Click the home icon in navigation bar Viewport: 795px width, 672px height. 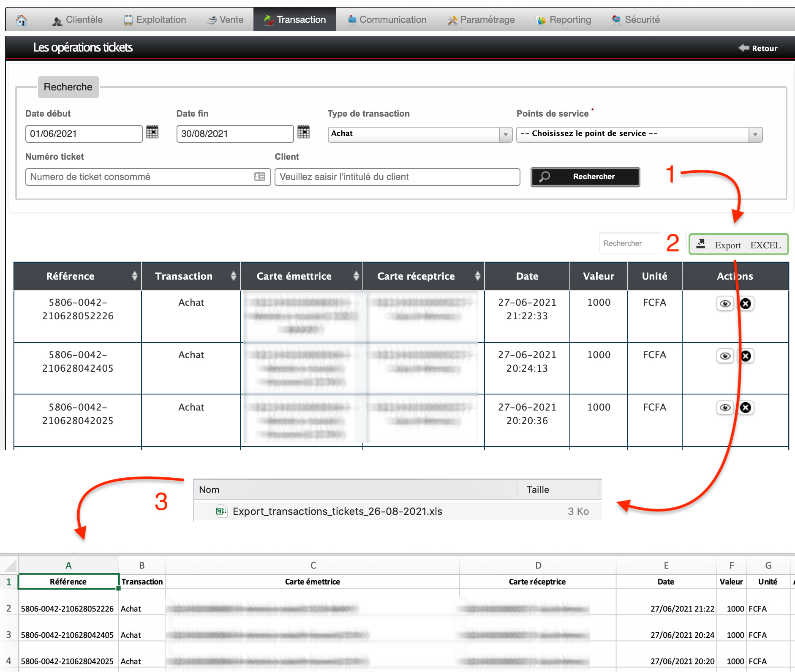22,20
